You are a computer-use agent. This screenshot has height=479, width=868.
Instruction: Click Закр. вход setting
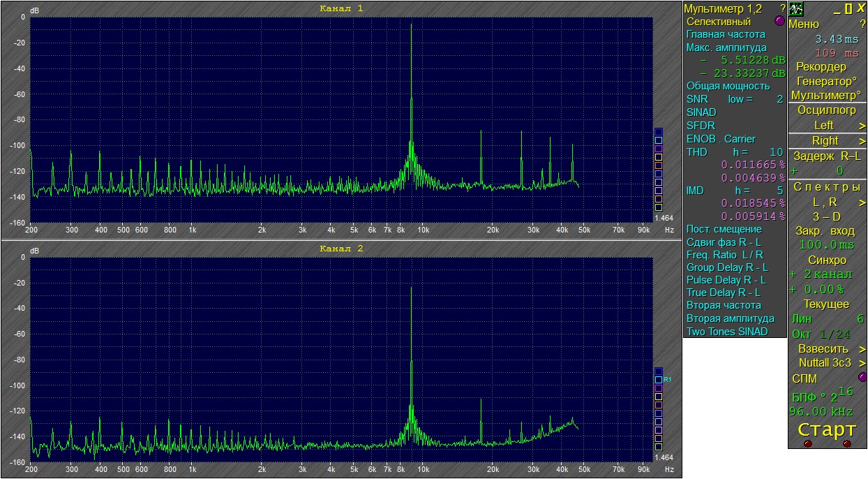click(825, 231)
